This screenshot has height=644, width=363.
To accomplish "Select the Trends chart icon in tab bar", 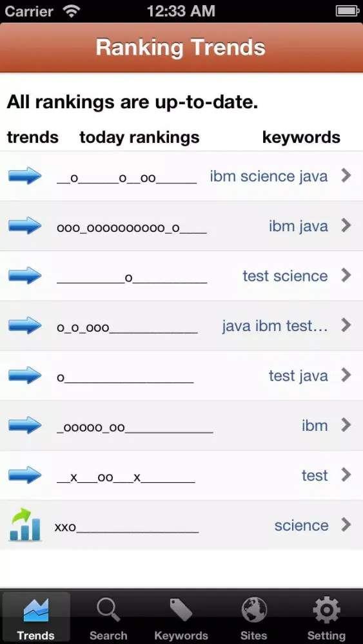I will [35, 610].
